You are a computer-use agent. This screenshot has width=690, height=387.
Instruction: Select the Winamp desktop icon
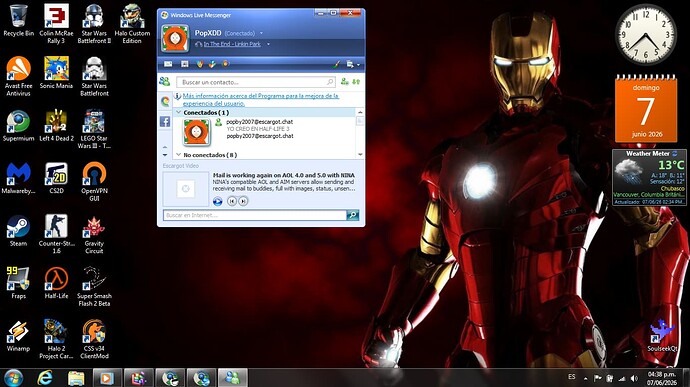pos(18,335)
